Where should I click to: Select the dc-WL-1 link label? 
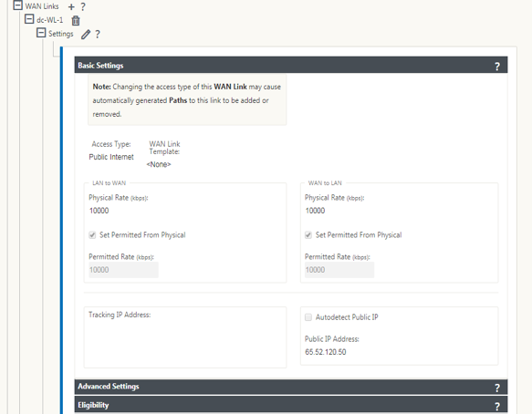(50, 20)
